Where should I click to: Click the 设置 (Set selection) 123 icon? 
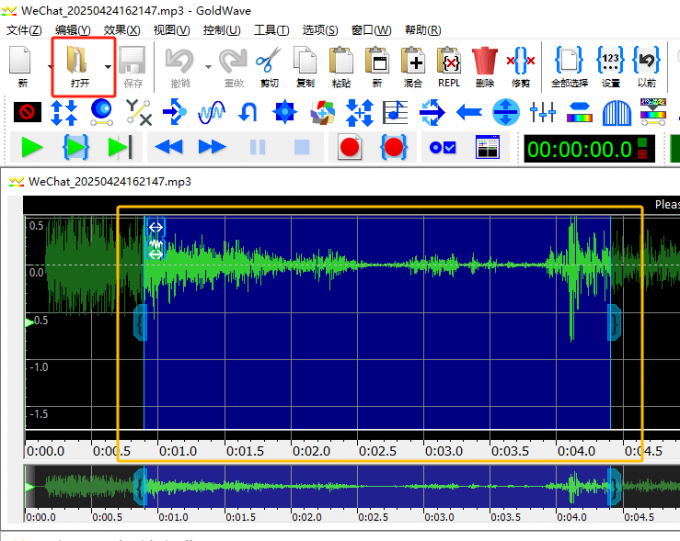(x=610, y=60)
